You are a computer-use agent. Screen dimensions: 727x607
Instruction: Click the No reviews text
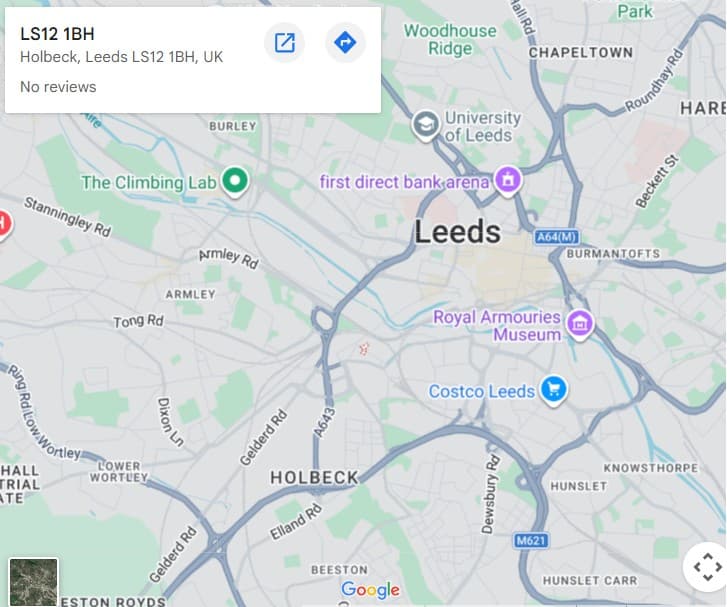58,87
